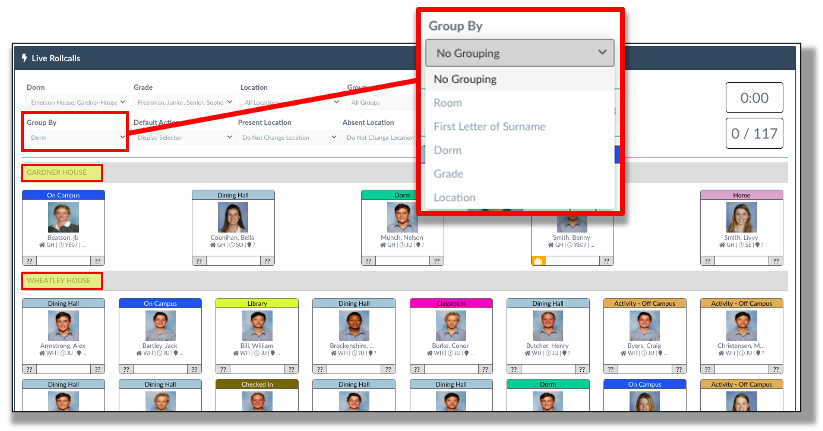823x431 pixels.
Task: Select Bartley, Jack's student photo
Action: pos(160,325)
